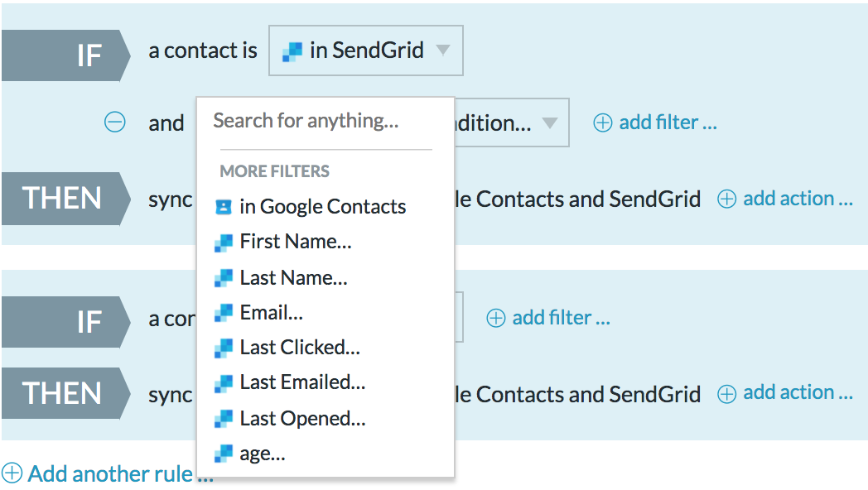Click plus icon beside second rule's add action
The height and width of the screenshot is (490, 868).
[727, 394]
